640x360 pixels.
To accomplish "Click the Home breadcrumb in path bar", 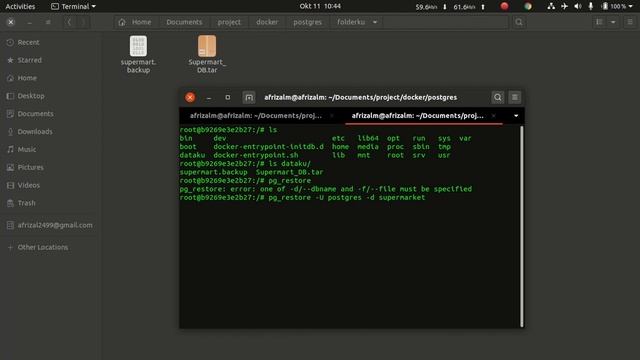I will click(136, 22).
